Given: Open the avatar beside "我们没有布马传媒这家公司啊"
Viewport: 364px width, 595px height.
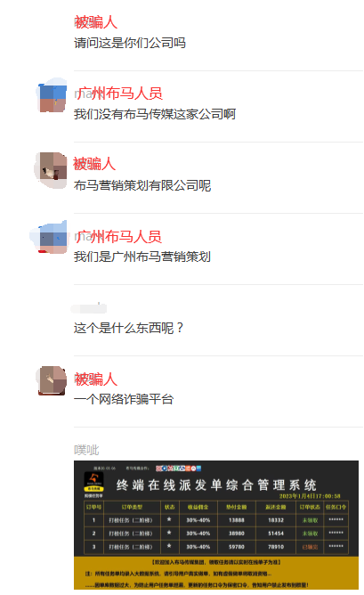Looking at the screenshot, I should [53, 96].
